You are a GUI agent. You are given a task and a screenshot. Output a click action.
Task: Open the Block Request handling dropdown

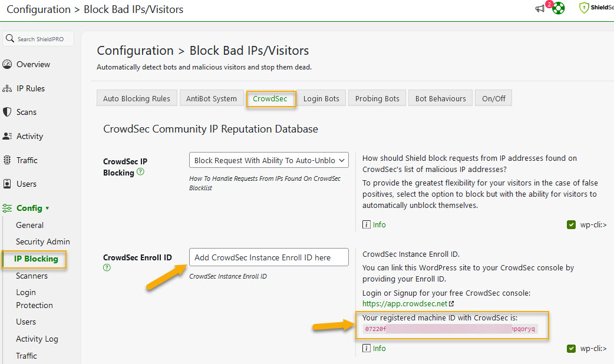click(269, 160)
